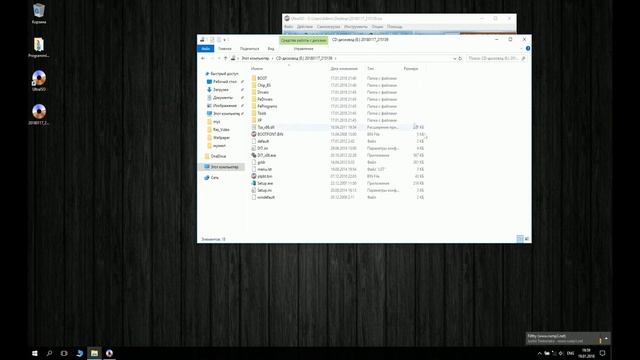
Task: Open Task View on taskbar
Action: point(64,353)
